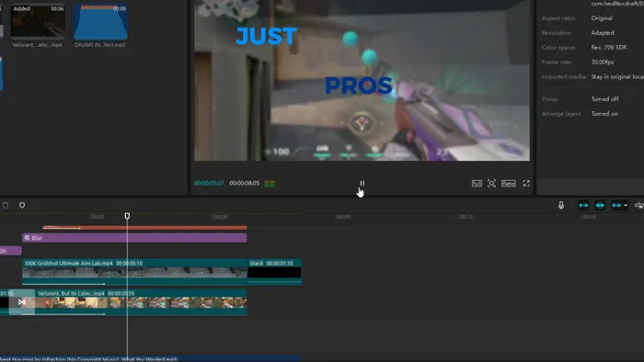Open the DRUMS audio file thumbnail
Image resolution: width=644 pixels, height=362 pixels.
[100, 22]
